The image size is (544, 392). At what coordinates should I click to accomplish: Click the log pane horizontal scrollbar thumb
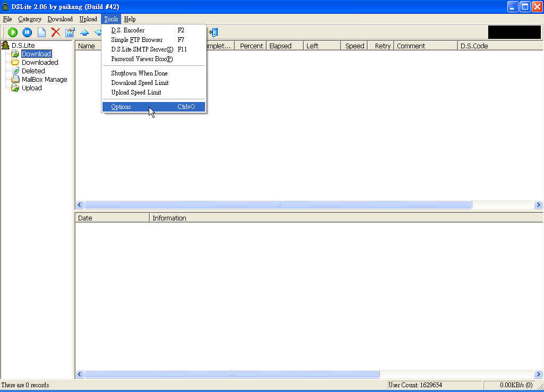(x=232, y=374)
